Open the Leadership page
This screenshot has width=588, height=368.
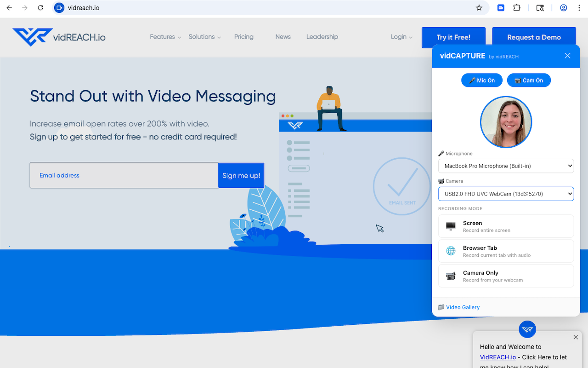pos(322,37)
